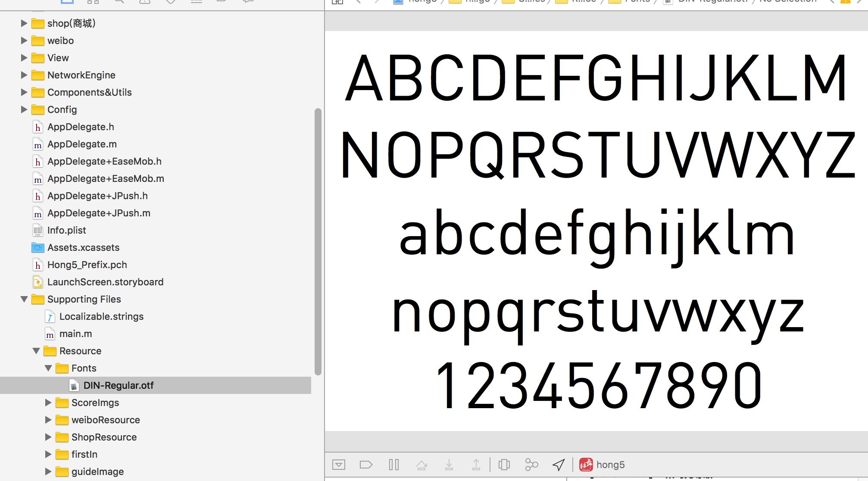
Task: Expand the NetworkEngine group
Action: click(x=24, y=75)
